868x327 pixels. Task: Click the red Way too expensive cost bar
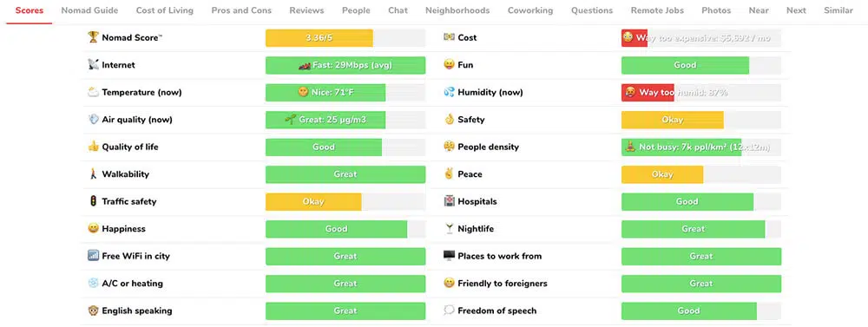pyautogui.click(x=701, y=37)
